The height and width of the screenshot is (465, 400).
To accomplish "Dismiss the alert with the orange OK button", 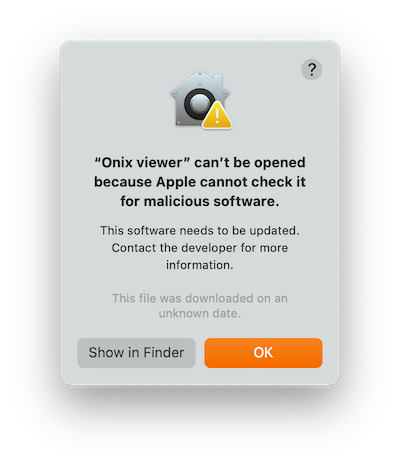I will pos(263,353).
